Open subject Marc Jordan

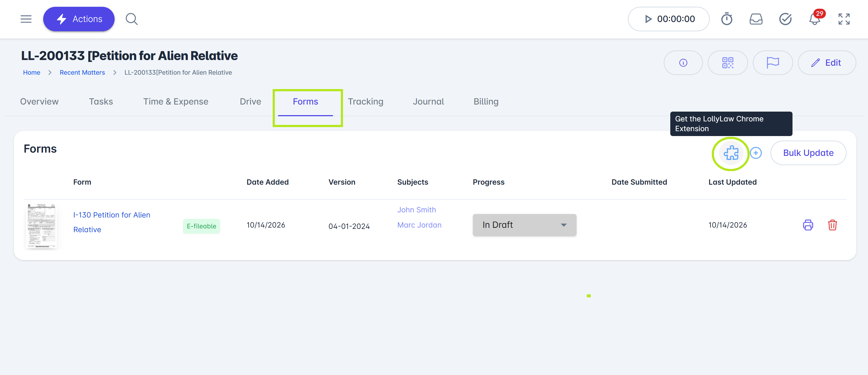click(419, 225)
